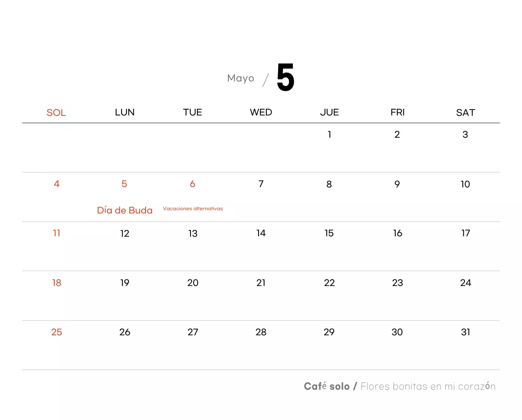The height and width of the screenshot is (420, 522).
Task: Select the Café solo footer text
Action: click(x=327, y=387)
